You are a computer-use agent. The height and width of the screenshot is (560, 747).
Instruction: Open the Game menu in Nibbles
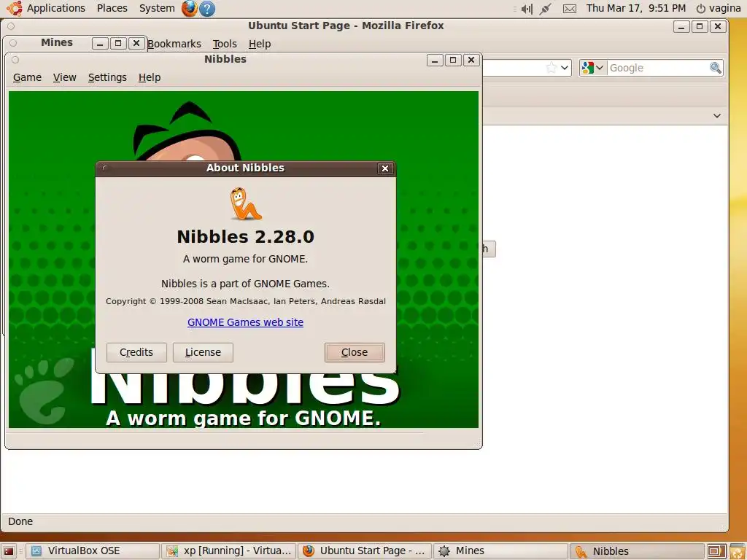pyautogui.click(x=27, y=77)
